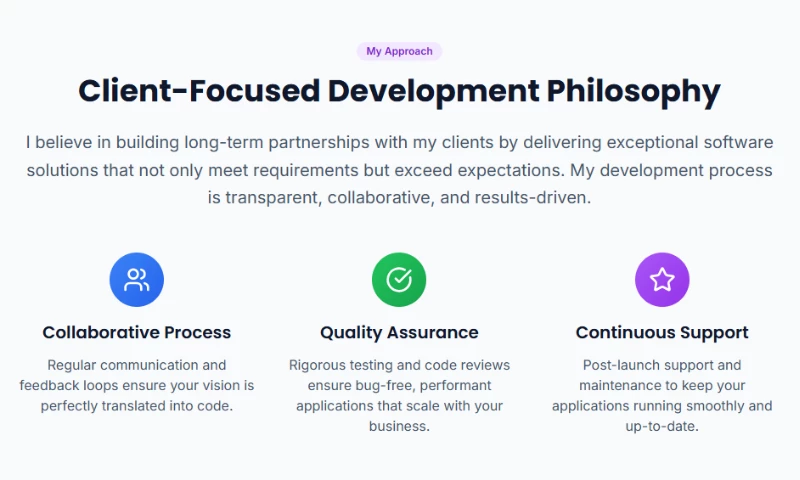Click "perfectly translated into code." text
The image size is (800, 480).
coord(136,406)
